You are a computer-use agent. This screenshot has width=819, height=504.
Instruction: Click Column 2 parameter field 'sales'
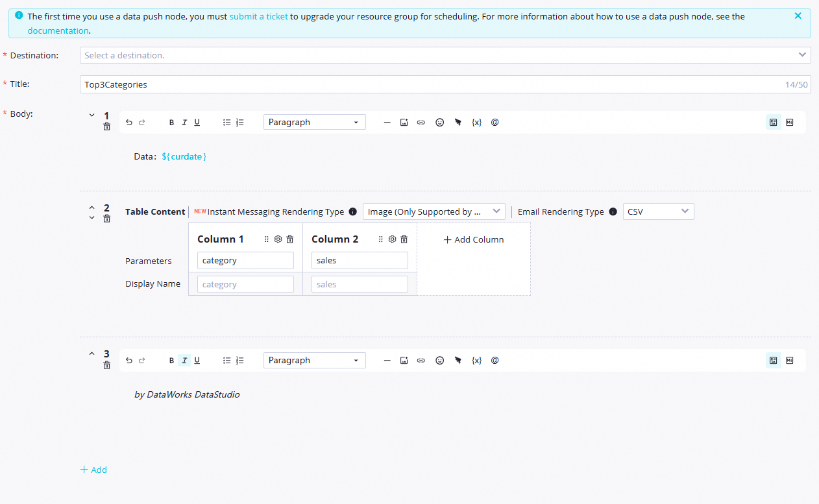tap(360, 261)
